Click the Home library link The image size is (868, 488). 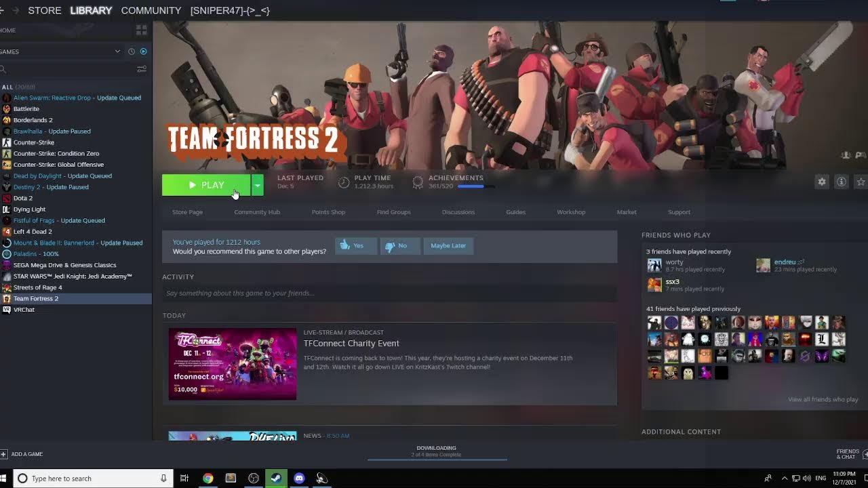7,30
